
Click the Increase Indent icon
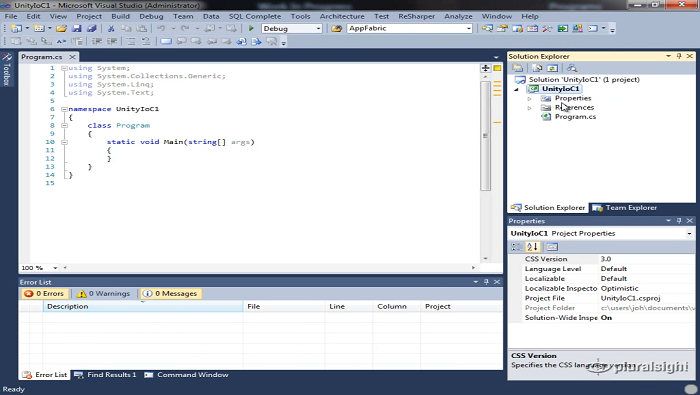pos(112,42)
